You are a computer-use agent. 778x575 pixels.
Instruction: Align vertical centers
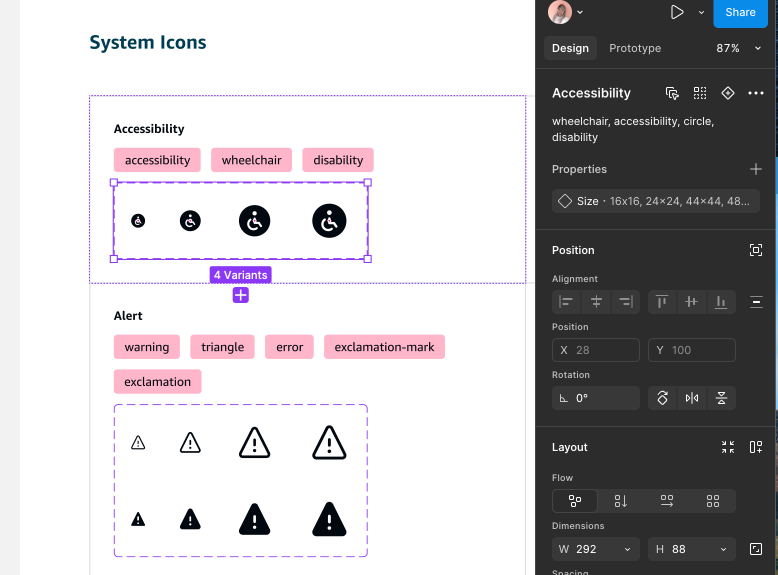click(x=691, y=302)
